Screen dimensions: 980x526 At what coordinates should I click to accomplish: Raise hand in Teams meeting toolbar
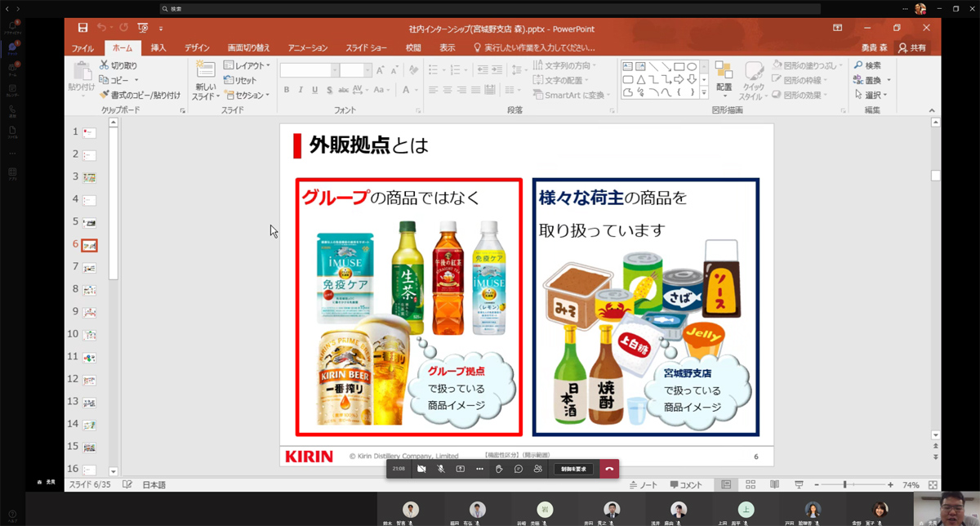(x=499, y=469)
